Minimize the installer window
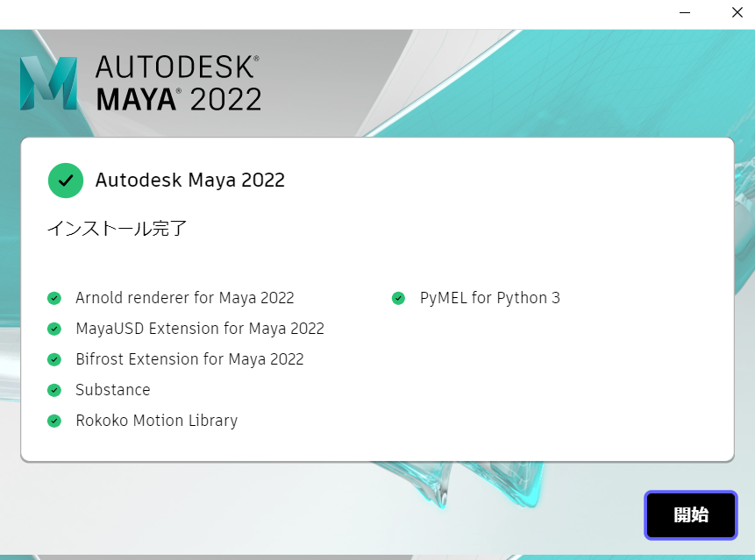The width and height of the screenshot is (755, 560). coord(684,13)
